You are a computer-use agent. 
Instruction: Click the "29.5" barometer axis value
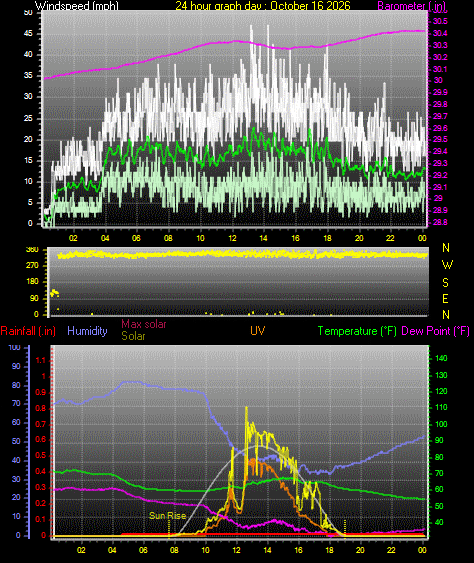pyautogui.click(x=440, y=139)
